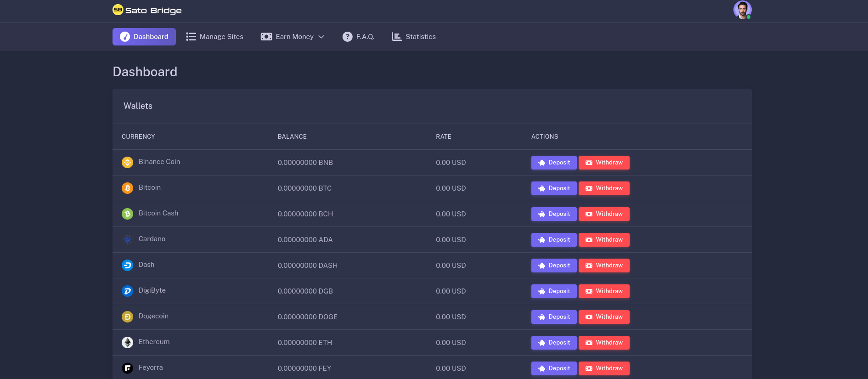This screenshot has width=868, height=379.
Task: Deposit Binance Coin
Action: coord(554,163)
